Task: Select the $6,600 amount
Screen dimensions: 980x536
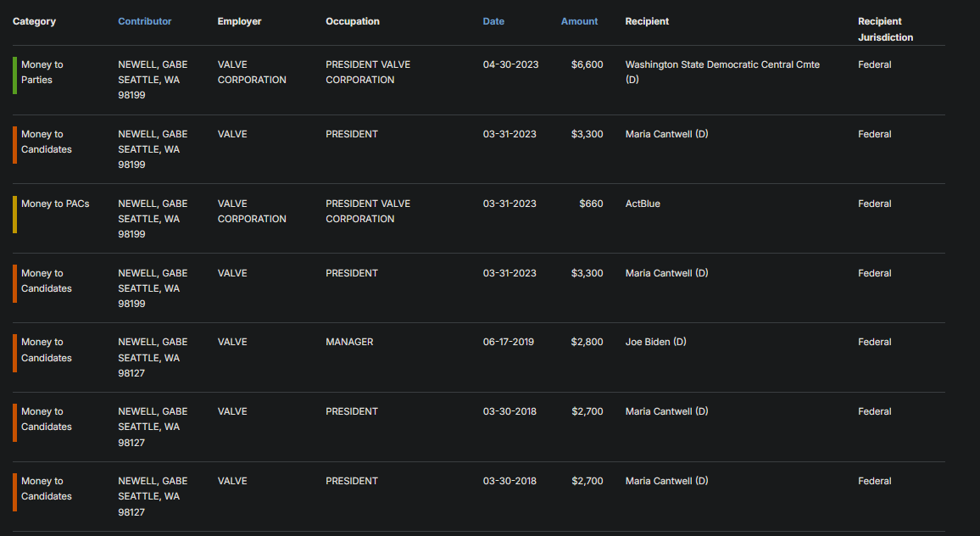Action: [587, 64]
